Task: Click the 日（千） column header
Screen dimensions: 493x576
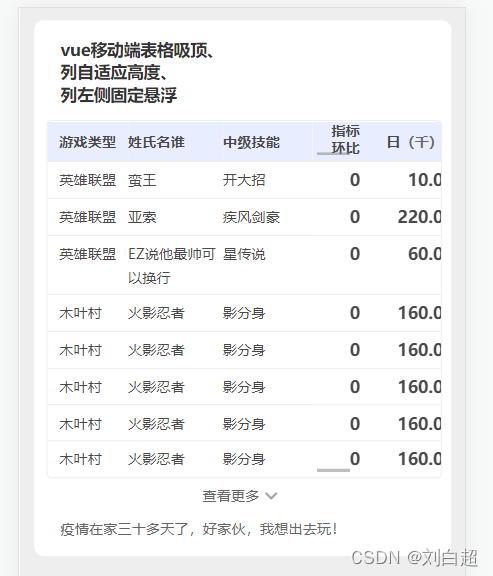Action: (x=410, y=142)
